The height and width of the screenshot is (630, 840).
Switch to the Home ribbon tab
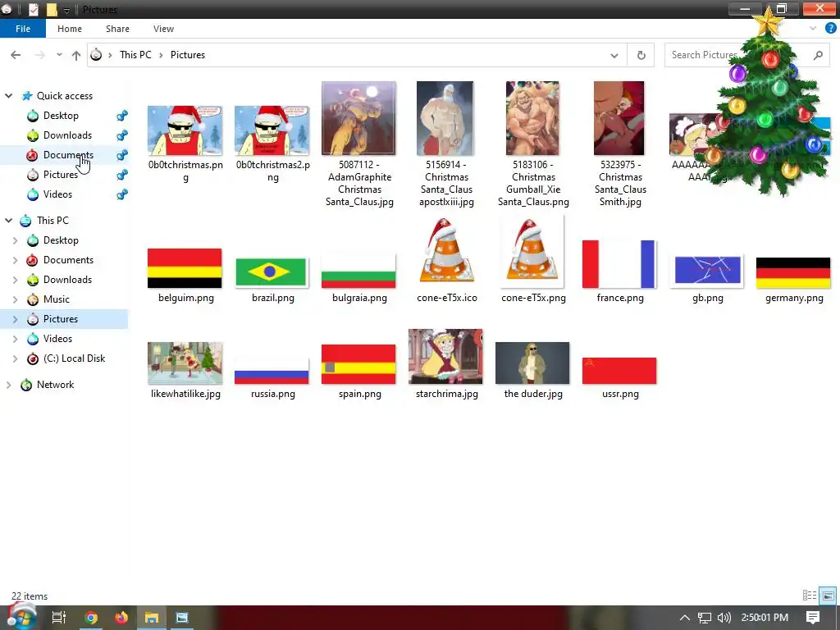(x=70, y=29)
